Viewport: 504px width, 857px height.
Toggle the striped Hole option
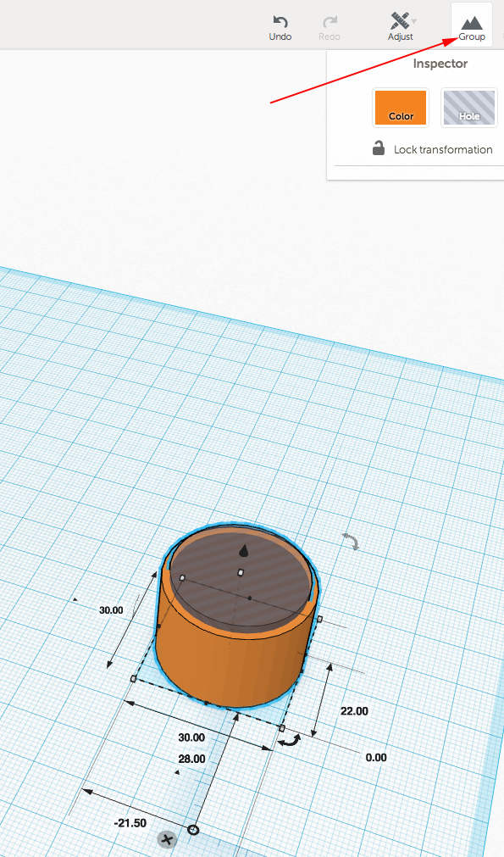(469, 108)
